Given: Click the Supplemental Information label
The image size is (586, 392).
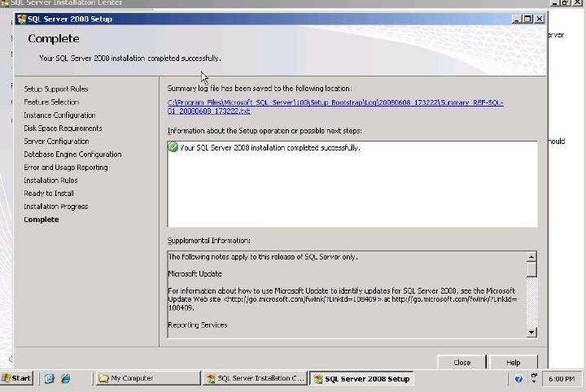Looking at the screenshot, I should [x=209, y=241].
